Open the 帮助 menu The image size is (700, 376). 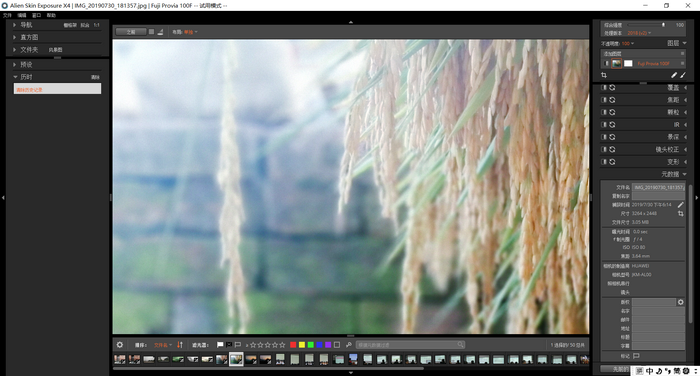51,15
